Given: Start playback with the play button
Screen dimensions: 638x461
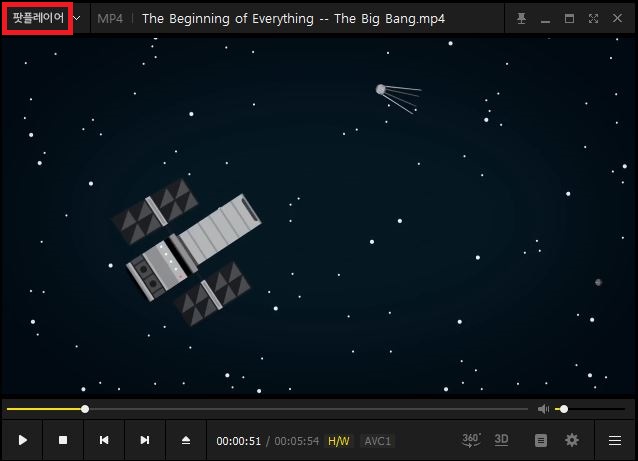Looking at the screenshot, I should click(22, 440).
